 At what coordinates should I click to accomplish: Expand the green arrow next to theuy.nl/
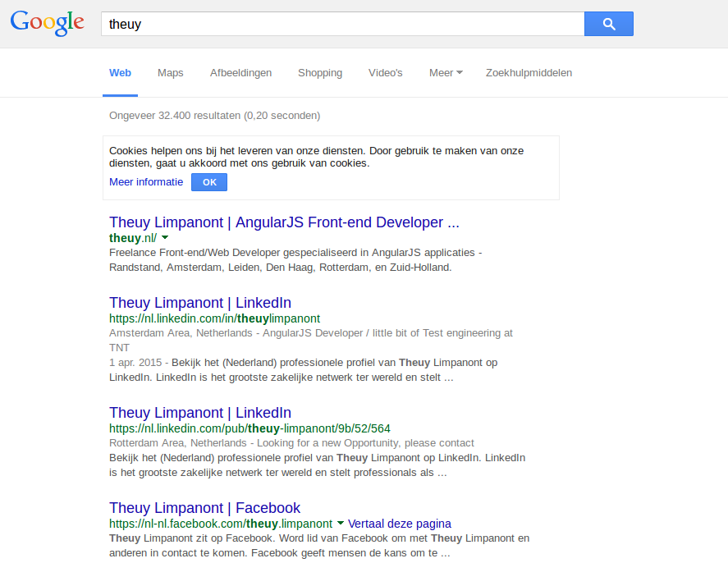click(165, 238)
